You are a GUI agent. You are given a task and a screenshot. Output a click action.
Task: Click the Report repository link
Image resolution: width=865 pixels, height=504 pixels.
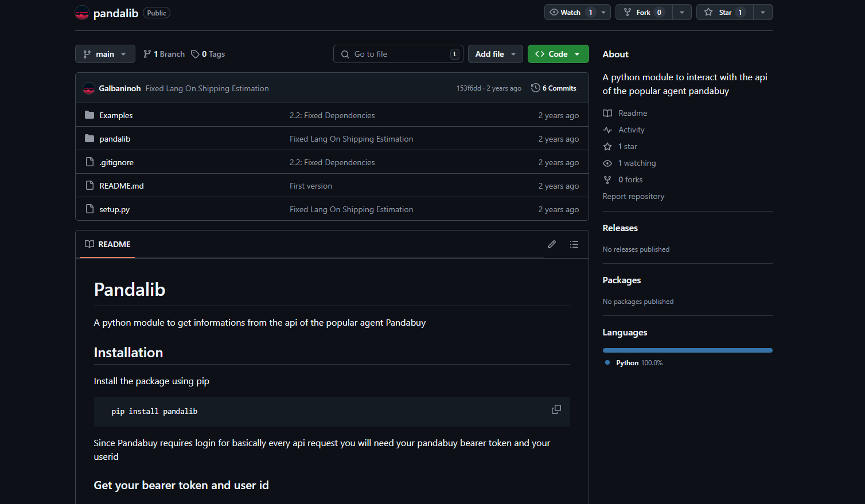[633, 196]
